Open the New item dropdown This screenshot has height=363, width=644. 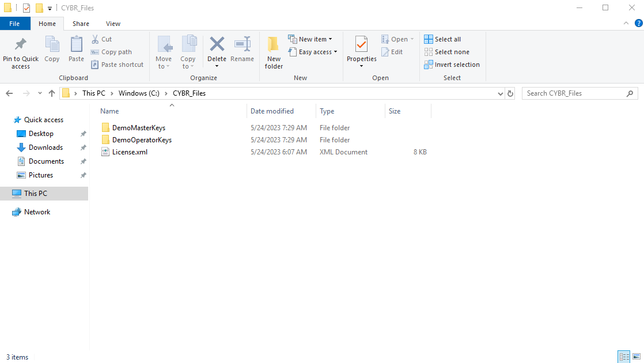pyautogui.click(x=310, y=39)
